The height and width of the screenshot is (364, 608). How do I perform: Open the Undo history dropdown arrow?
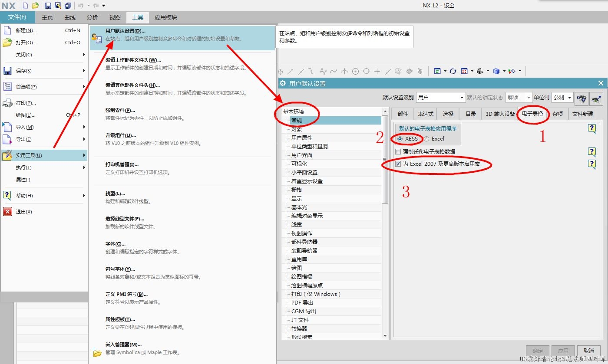(89, 6)
